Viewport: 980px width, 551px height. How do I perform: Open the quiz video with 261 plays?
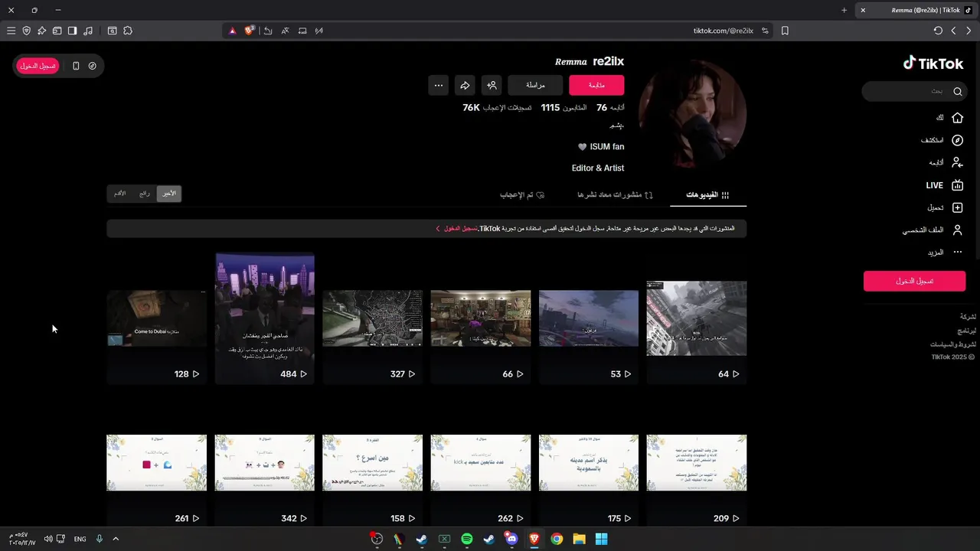[x=156, y=463]
